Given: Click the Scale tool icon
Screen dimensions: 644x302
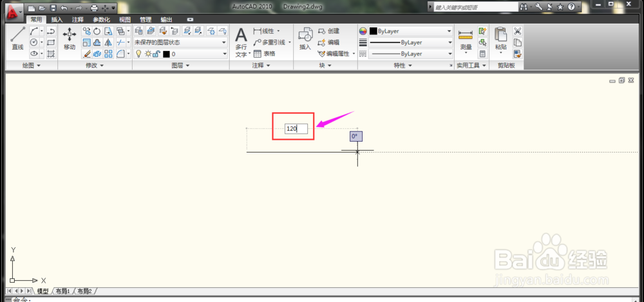Looking at the screenshot, I should 87,42.
